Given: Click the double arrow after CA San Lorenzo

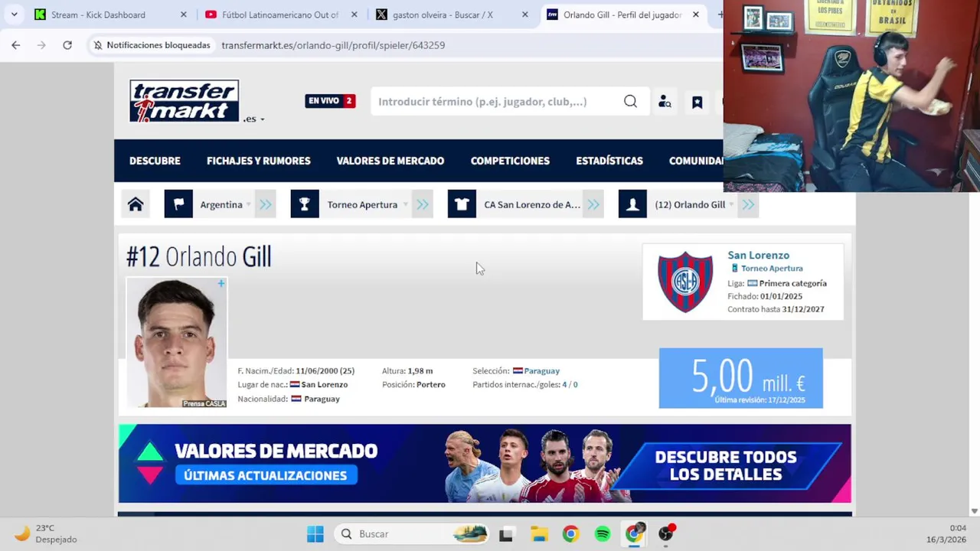Looking at the screenshot, I should pyautogui.click(x=594, y=204).
